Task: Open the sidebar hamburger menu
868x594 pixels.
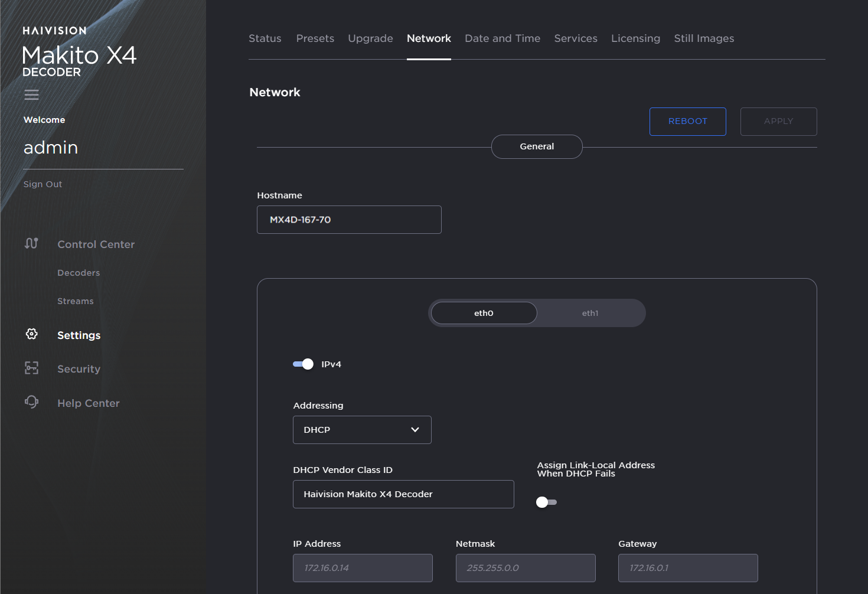Action: point(31,94)
